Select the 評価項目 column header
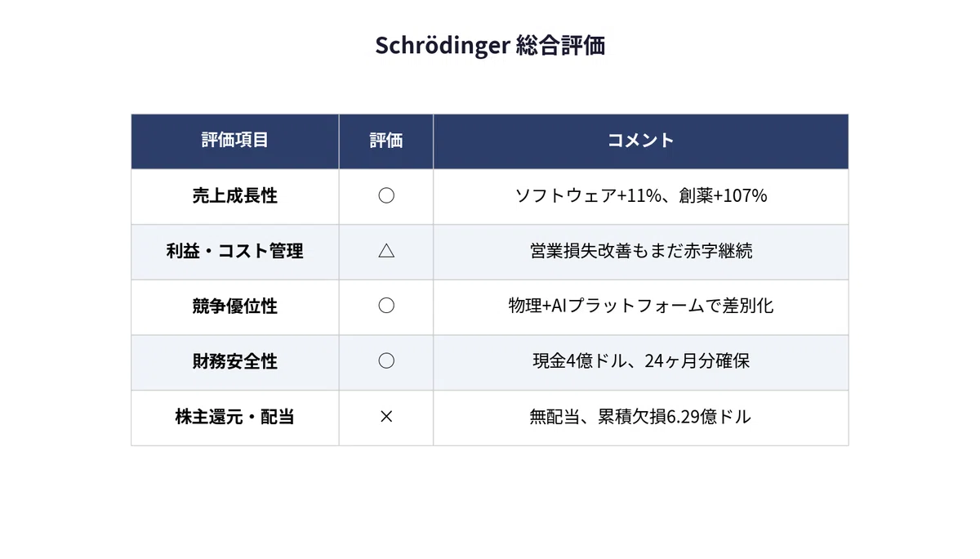The height and width of the screenshot is (559, 980). (x=235, y=141)
